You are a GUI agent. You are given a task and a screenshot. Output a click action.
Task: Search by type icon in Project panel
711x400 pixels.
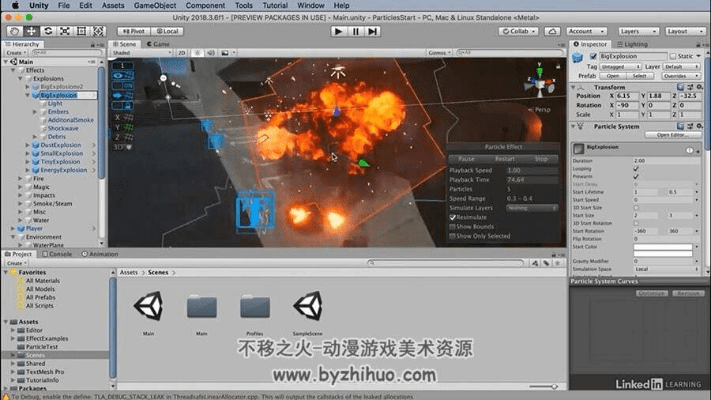[535, 263]
